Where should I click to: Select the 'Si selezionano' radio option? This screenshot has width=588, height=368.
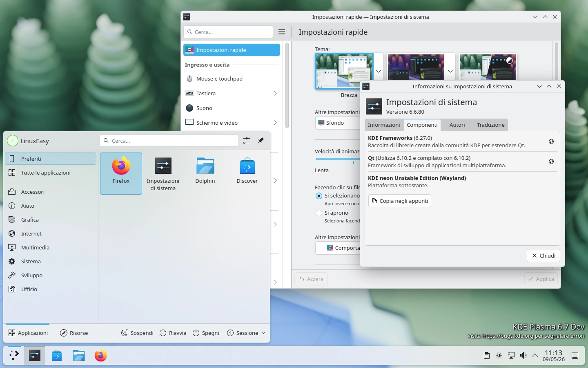319,196
